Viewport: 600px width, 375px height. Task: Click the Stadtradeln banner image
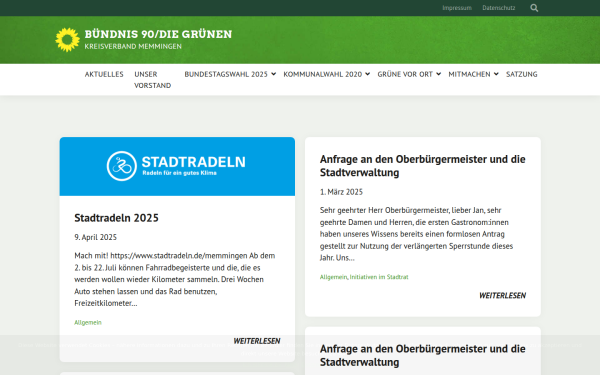177,166
